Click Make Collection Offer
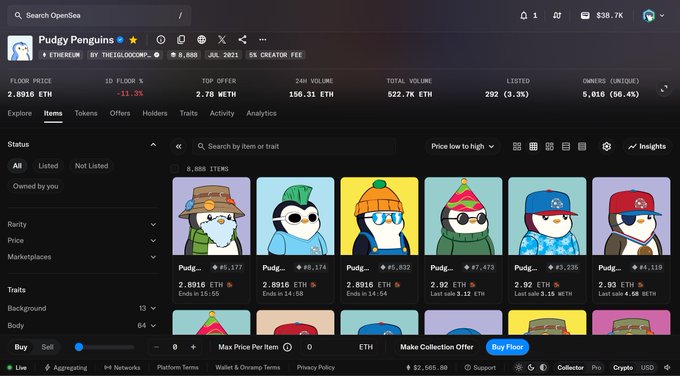680x376 pixels. click(x=437, y=347)
